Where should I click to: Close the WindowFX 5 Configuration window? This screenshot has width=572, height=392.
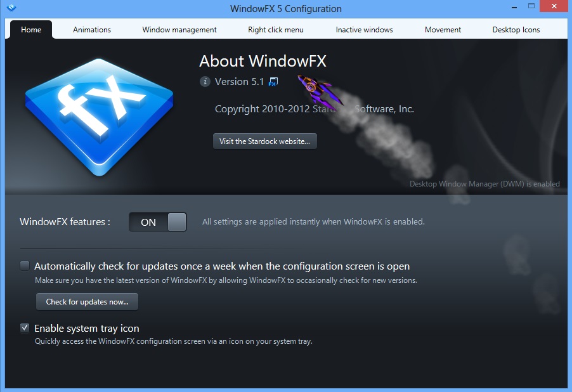pos(554,6)
